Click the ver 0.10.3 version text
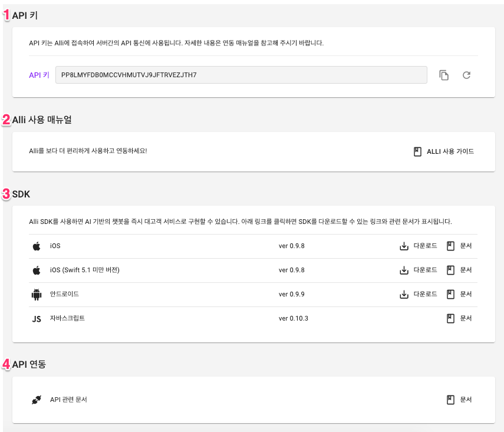 293,318
